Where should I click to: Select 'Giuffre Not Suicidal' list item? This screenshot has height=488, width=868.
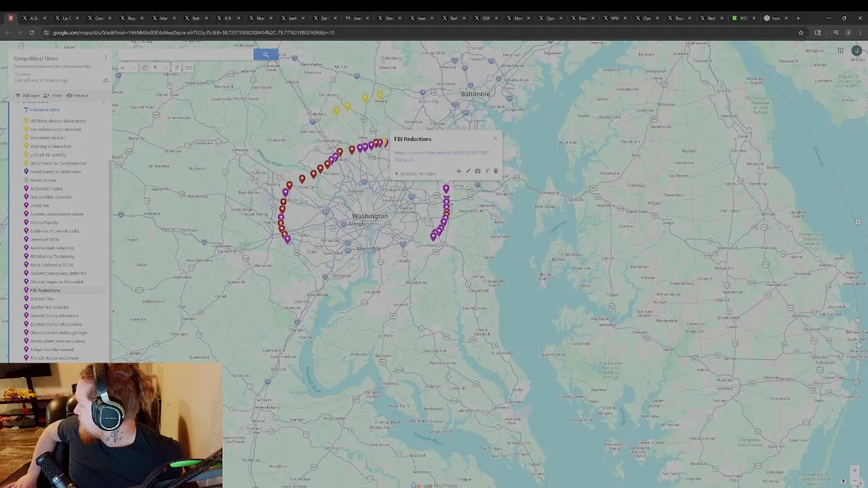click(50, 307)
